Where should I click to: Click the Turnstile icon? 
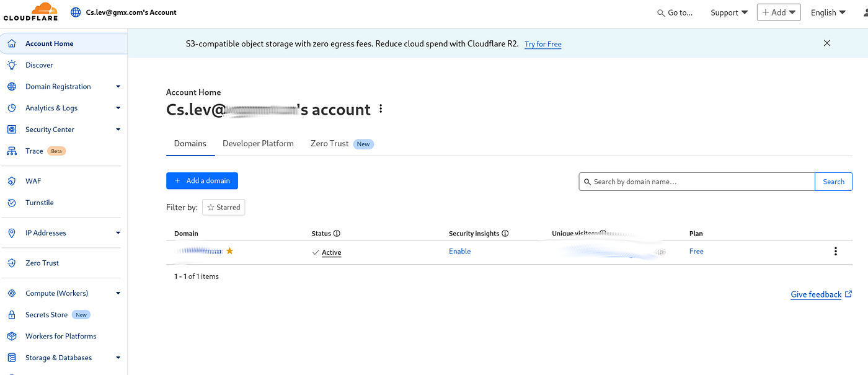[12, 203]
